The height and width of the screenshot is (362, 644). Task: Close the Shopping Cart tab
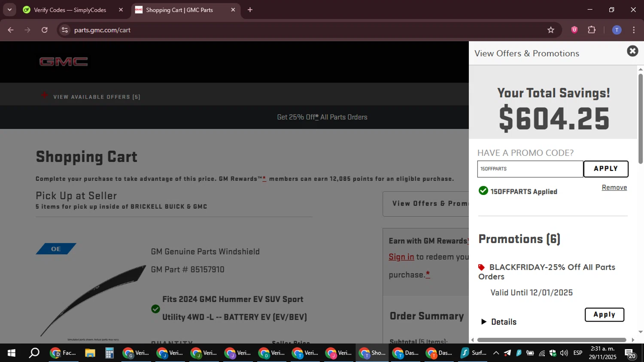[x=233, y=9]
